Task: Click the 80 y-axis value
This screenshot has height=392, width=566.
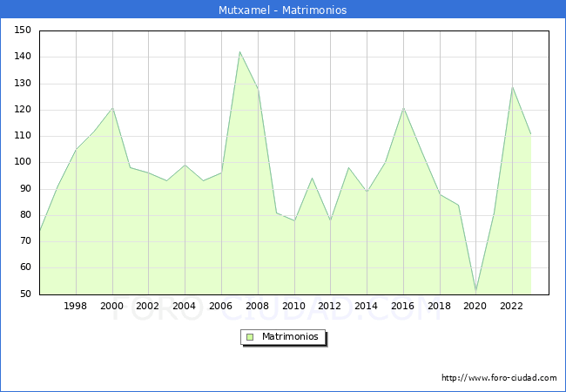Action: 25,215
